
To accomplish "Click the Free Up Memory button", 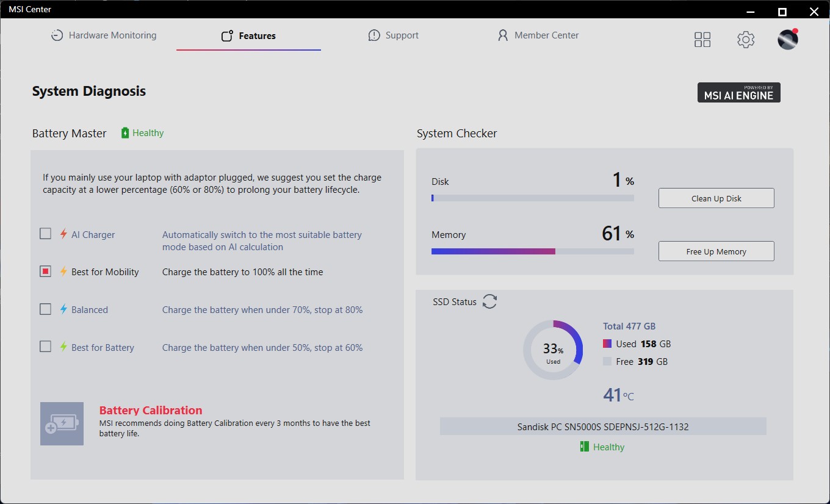I will click(x=716, y=251).
